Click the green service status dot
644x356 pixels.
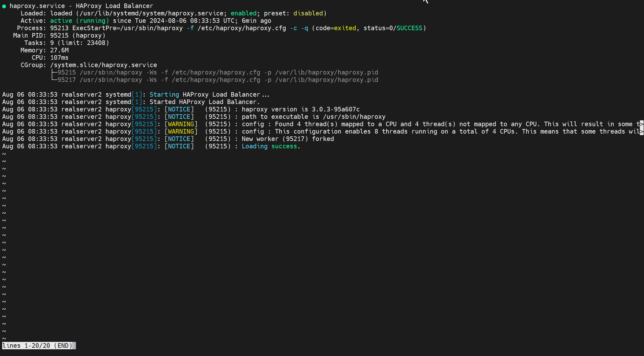click(4, 6)
